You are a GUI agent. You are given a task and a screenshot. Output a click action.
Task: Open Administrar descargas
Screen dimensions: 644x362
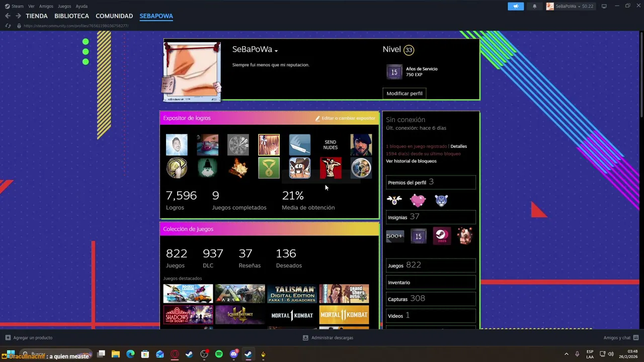point(328,337)
